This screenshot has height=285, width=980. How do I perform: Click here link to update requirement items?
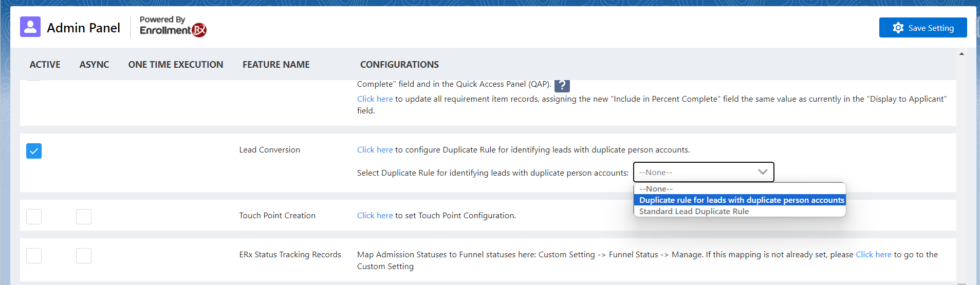point(375,99)
